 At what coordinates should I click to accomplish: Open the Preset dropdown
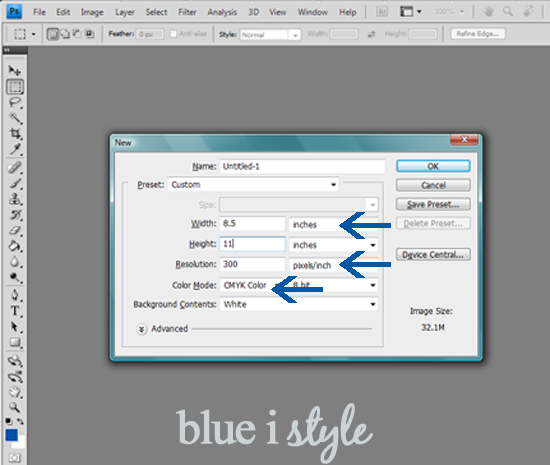coord(253,184)
